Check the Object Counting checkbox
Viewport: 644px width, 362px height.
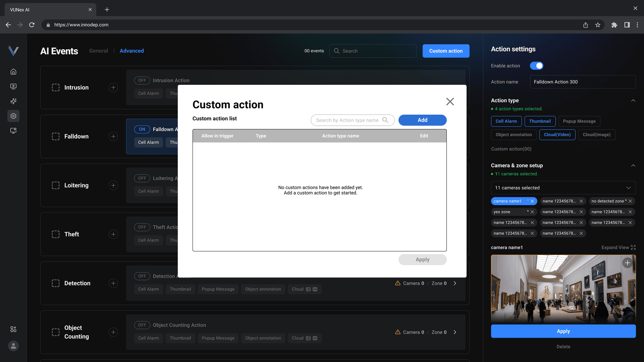pyautogui.click(x=56, y=332)
